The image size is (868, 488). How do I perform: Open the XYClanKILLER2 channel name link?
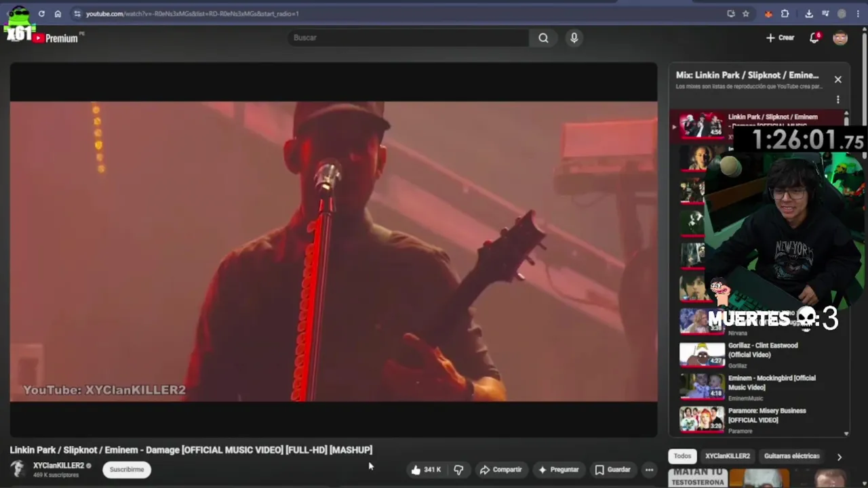coord(59,466)
